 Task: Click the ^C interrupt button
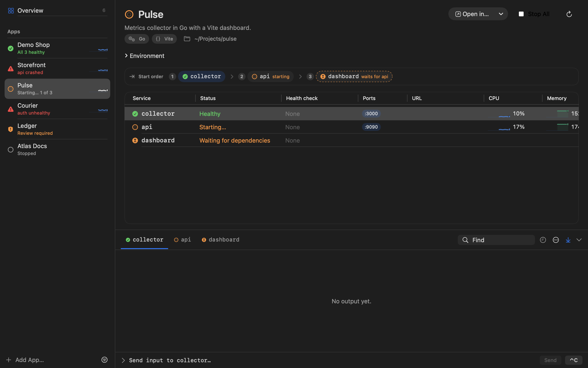(574, 360)
